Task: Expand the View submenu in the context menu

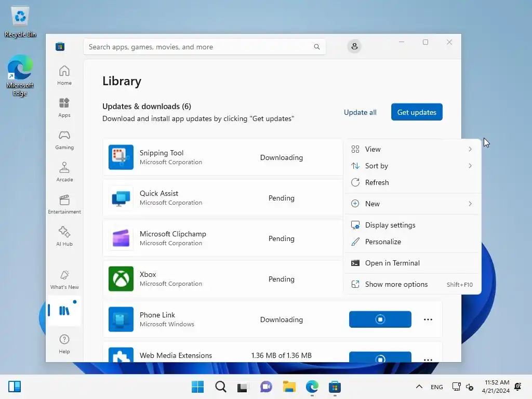Action: [x=412, y=149]
